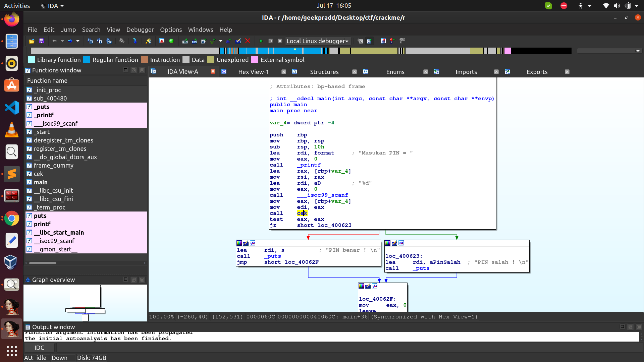Viewport: 644px width, 362px height.
Task: Select ___isoc99_scanf in functions list
Action: [x=86, y=123]
